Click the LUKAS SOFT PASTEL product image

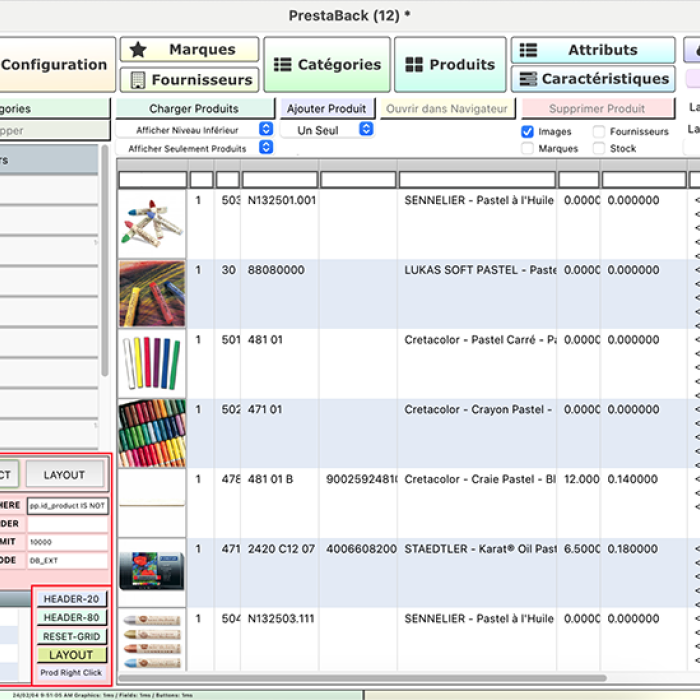point(151,294)
